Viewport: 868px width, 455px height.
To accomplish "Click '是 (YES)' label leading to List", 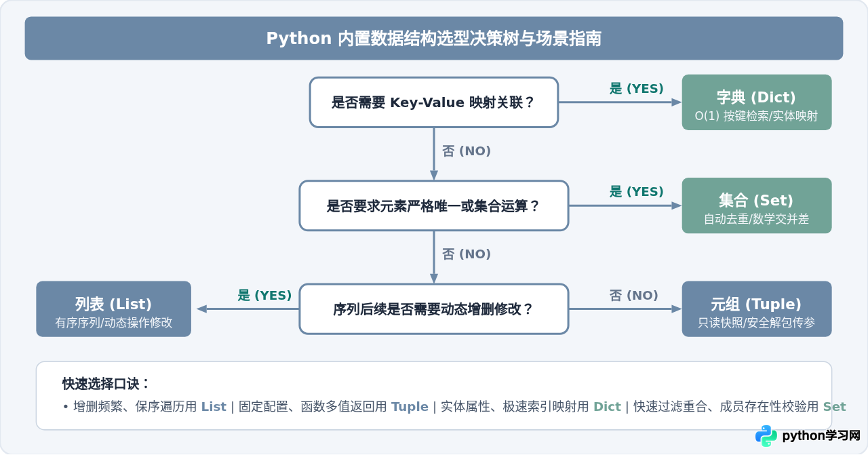I will click(264, 295).
